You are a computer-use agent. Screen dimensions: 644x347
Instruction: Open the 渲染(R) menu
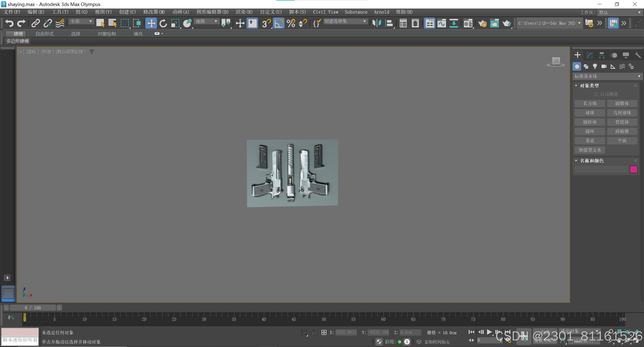point(244,12)
